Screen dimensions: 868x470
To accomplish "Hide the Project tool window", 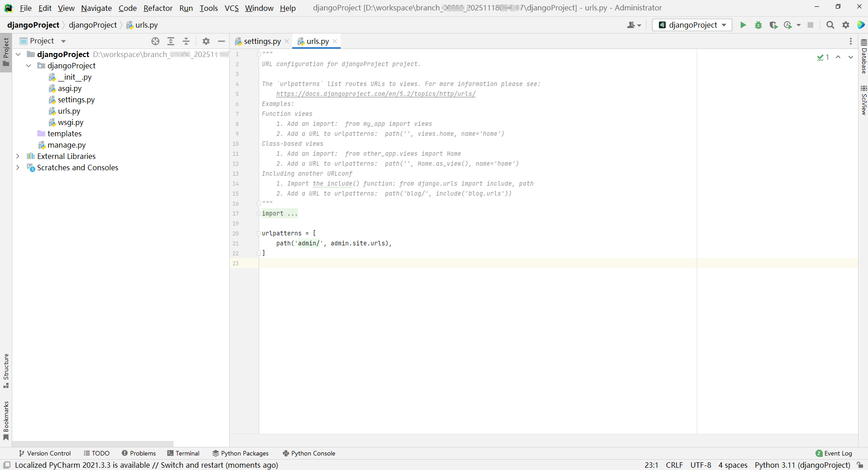I will (x=222, y=41).
